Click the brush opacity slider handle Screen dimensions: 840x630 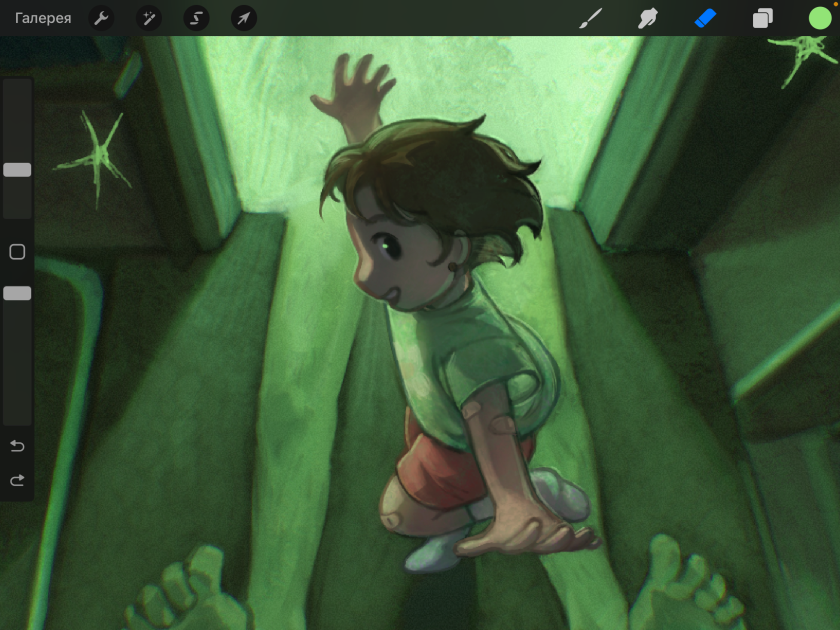point(17,293)
